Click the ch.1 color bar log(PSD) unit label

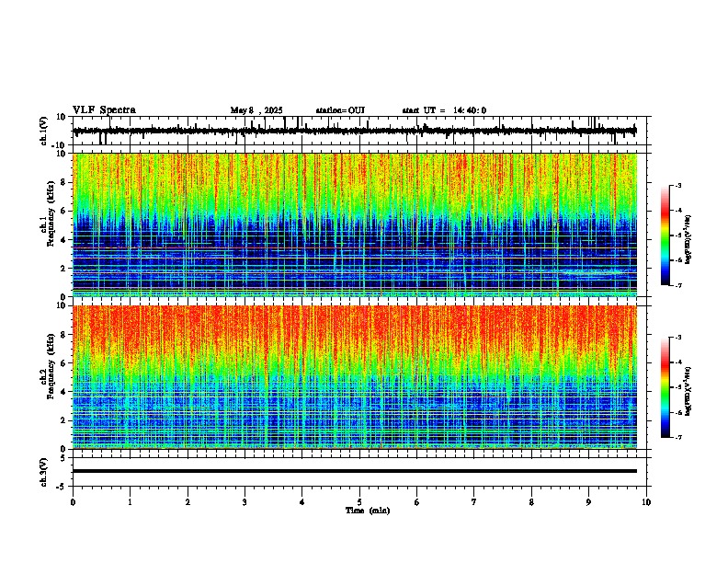[688, 240]
